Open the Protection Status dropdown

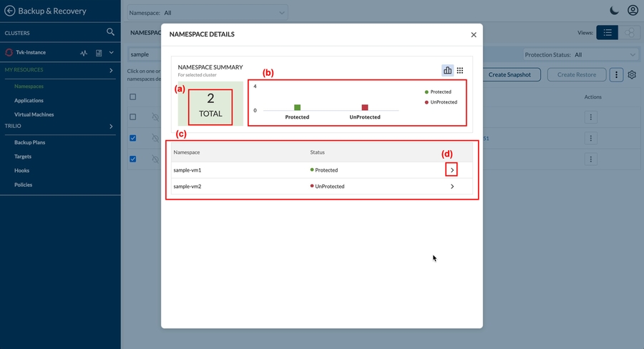pyautogui.click(x=580, y=54)
